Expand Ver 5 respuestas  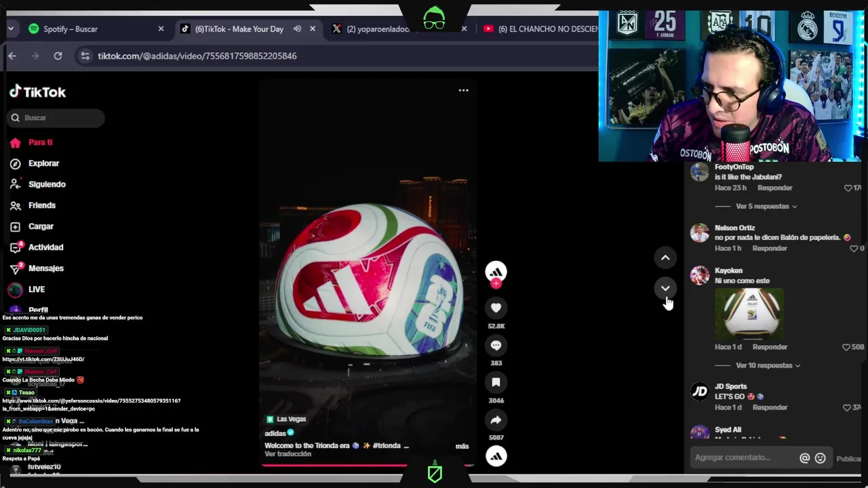[x=766, y=206]
